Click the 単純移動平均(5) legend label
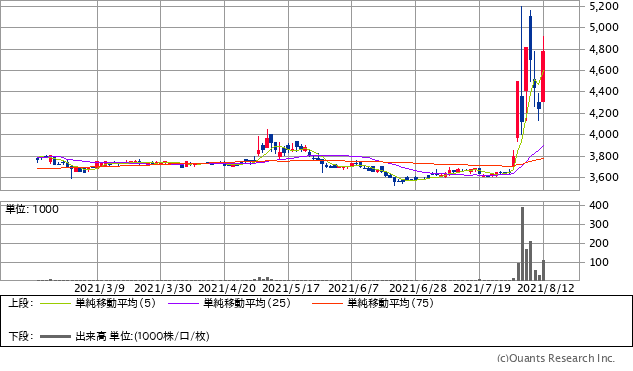Screen dimensions: 633x371 click(x=115, y=303)
